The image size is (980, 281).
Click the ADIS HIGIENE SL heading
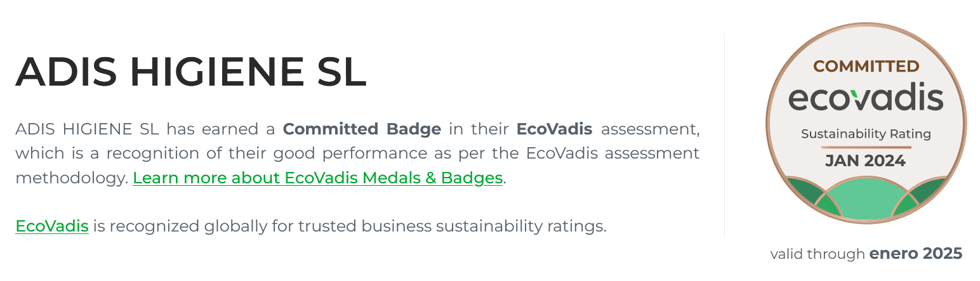190,72
